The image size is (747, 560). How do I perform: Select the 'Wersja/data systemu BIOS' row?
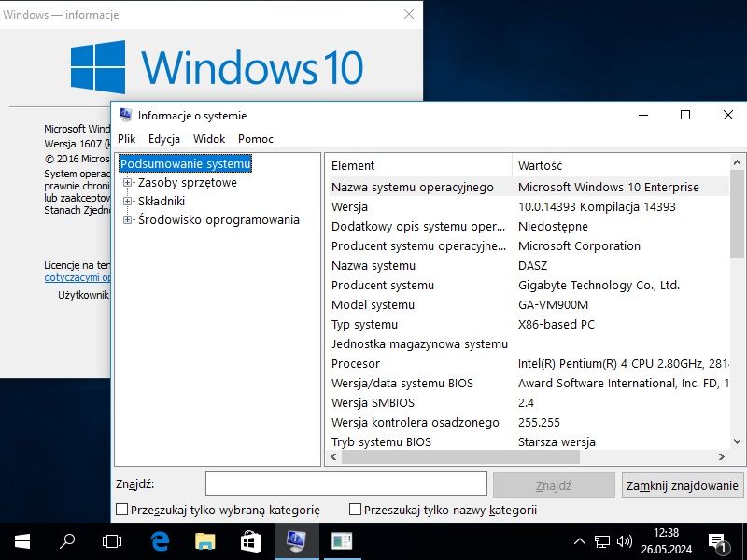[529, 383]
